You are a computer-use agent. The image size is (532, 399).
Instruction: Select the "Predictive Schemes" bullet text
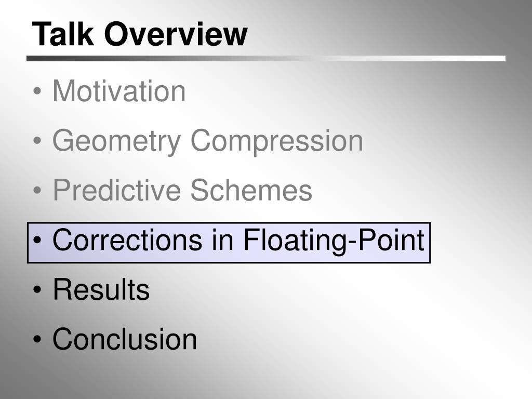[x=182, y=190]
